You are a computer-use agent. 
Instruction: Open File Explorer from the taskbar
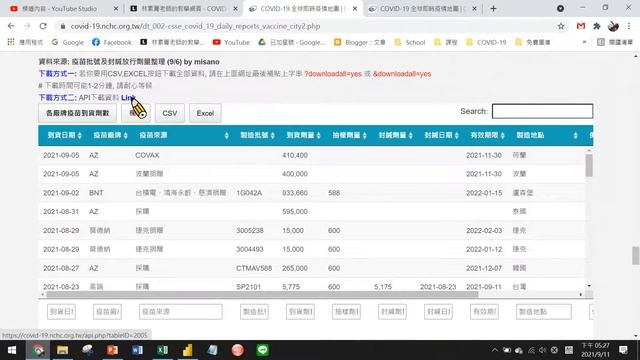pos(62,350)
